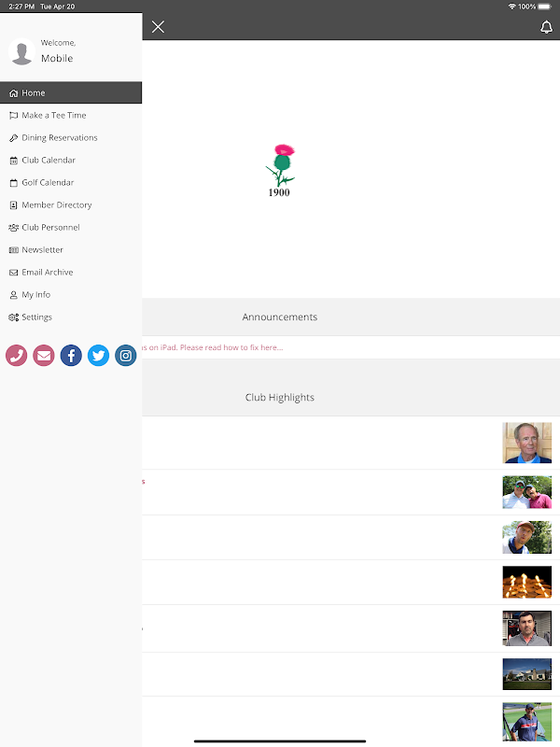Open the club's Facebook page icon

(x=71, y=356)
